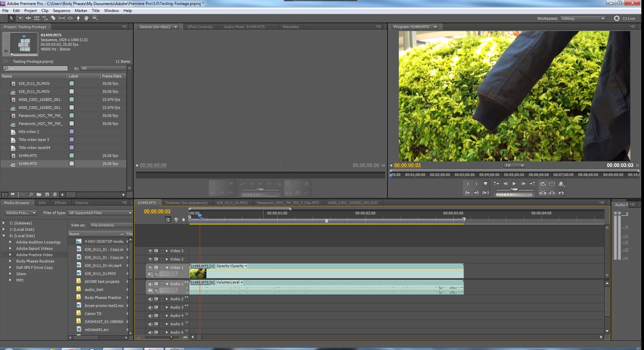
Task: Open the Marker menu
Action: point(81,11)
